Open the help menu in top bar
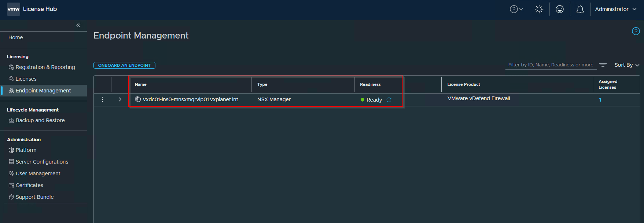This screenshot has width=644, height=223. [516, 9]
